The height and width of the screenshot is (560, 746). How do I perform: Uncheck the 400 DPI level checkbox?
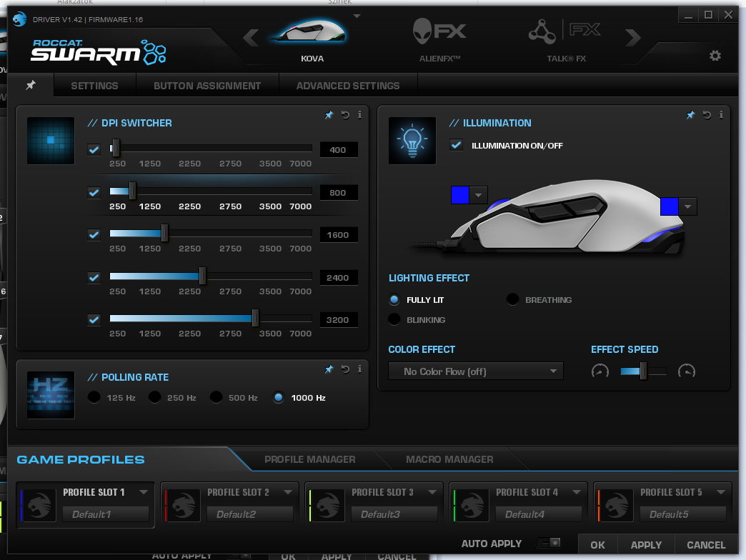(x=94, y=150)
